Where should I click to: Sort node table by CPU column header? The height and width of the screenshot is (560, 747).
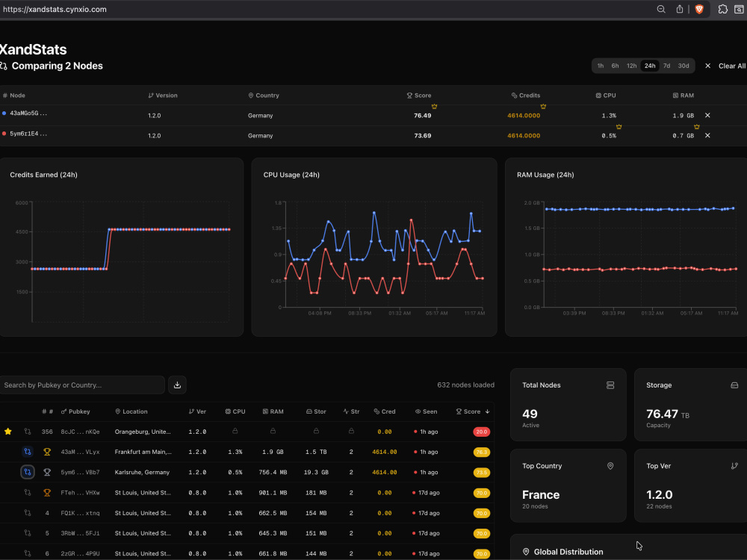point(235,411)
